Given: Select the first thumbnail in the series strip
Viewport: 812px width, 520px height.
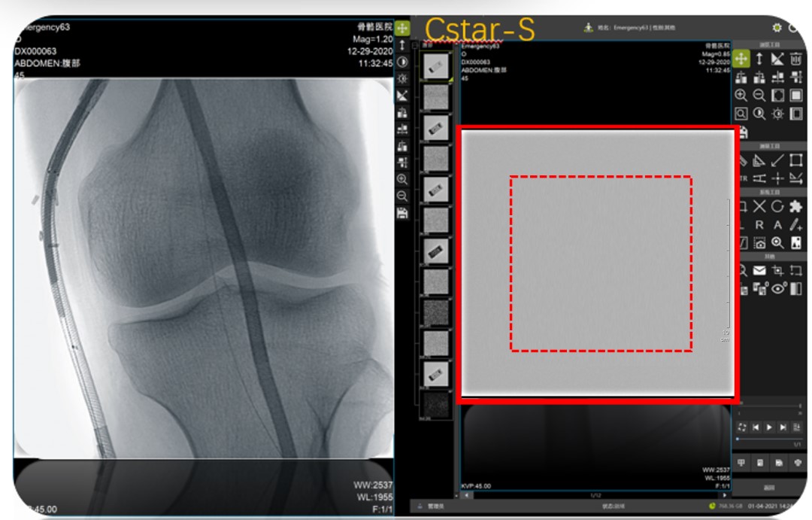Looking at the screenshot, I should pyautogui.click(x=435, y=66).
